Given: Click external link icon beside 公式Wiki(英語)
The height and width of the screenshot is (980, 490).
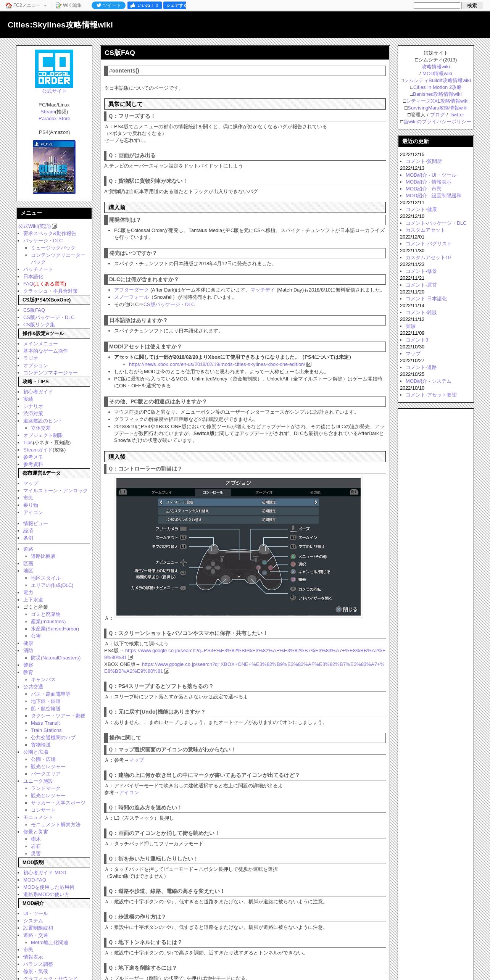Looking at the screenshot, I should tap(54, 226).
